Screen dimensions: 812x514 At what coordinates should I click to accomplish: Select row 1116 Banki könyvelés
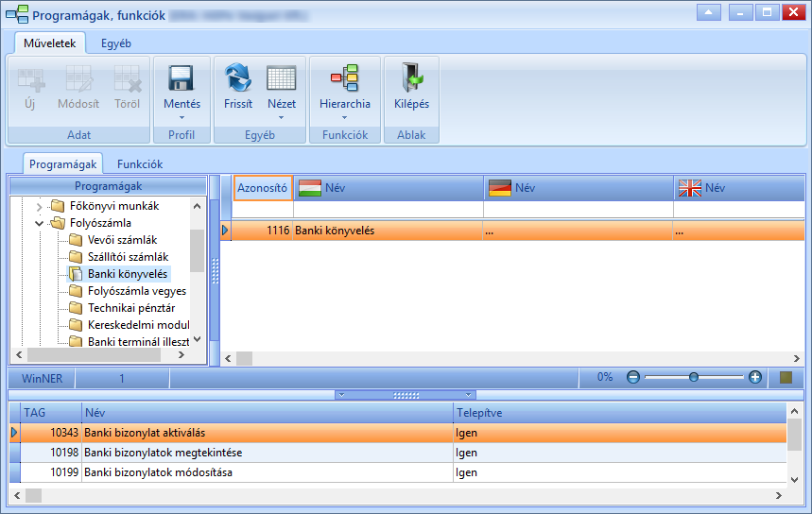(x=517, y=231)
